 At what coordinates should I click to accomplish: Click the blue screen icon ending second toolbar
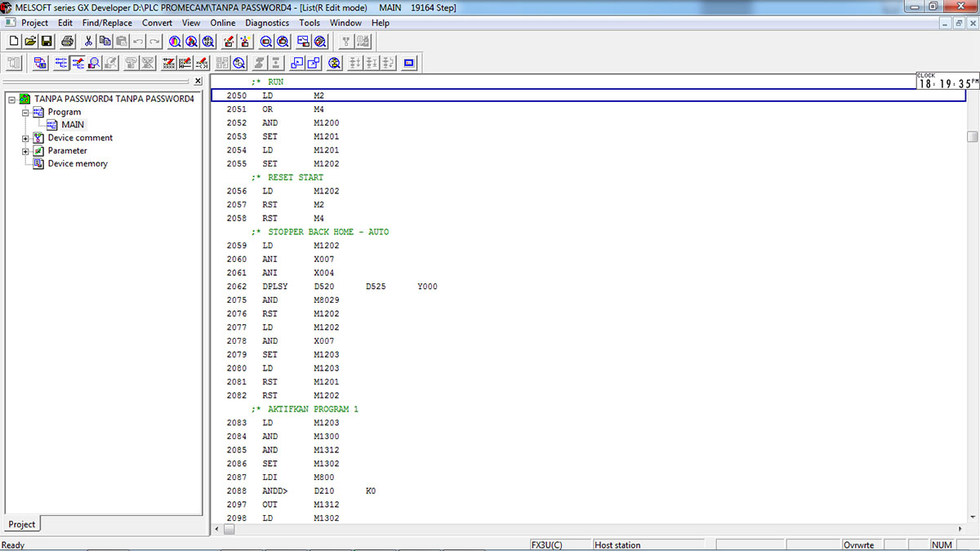[410, 63]
